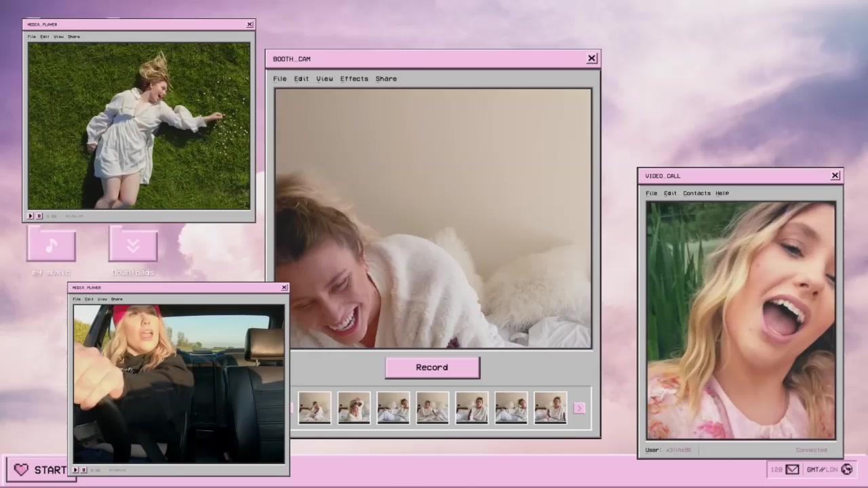This screenshot has height=488, width=868.
Task: Close the VIDEO_CALL window
Action: coord(835,176)
